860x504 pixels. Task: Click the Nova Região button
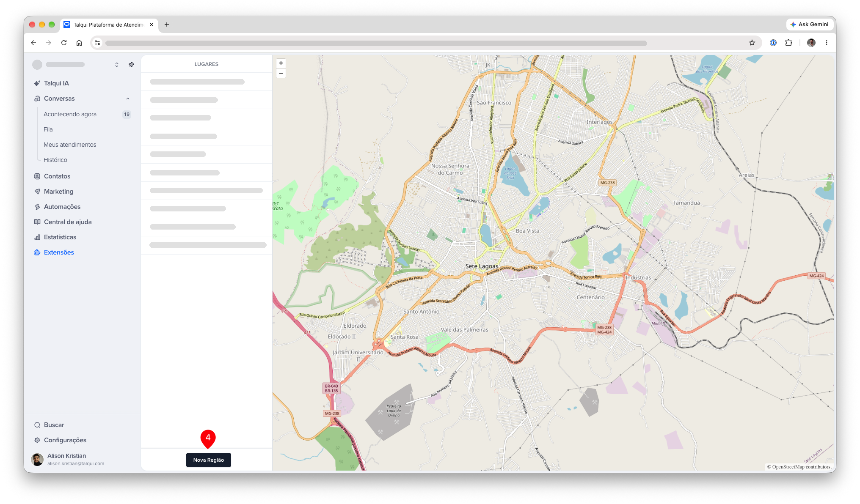click(209, 460)
